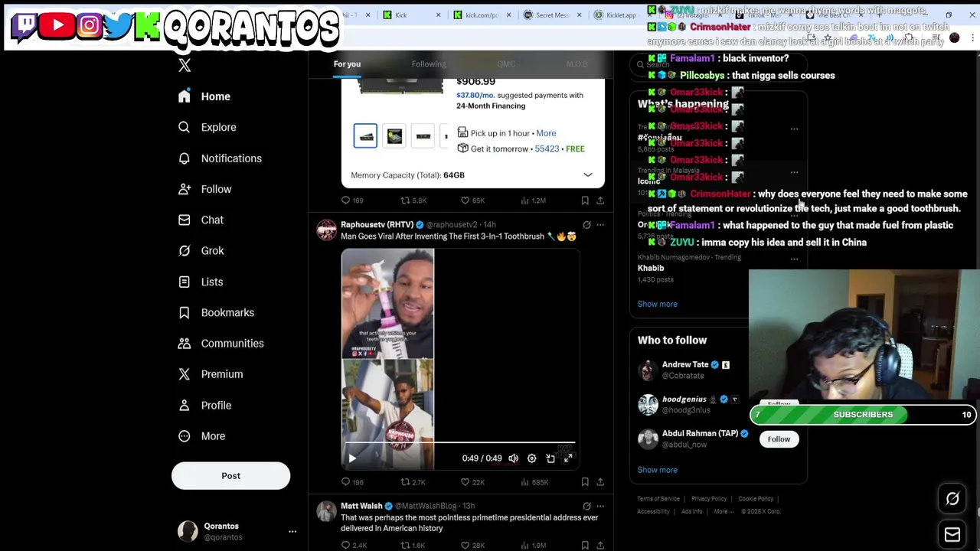Bookmark the Raphousetv post

[x=585, y=482]
